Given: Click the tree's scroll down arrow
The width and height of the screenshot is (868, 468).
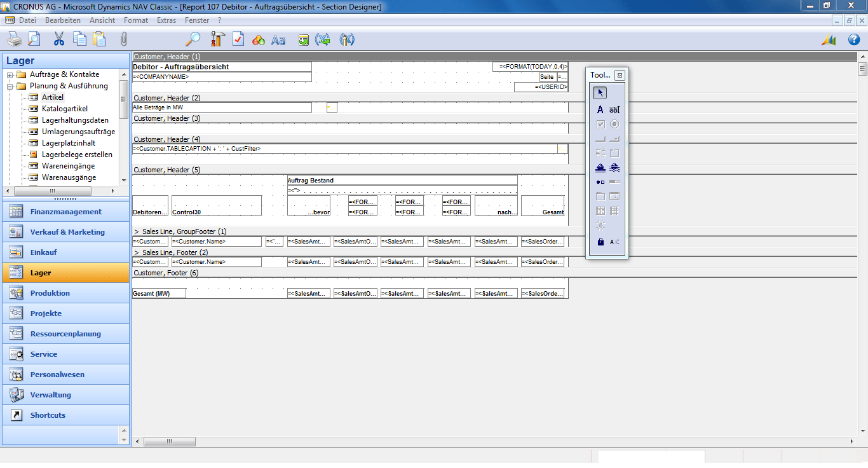Looking at the screenshot, I should [x=124, y=180].
